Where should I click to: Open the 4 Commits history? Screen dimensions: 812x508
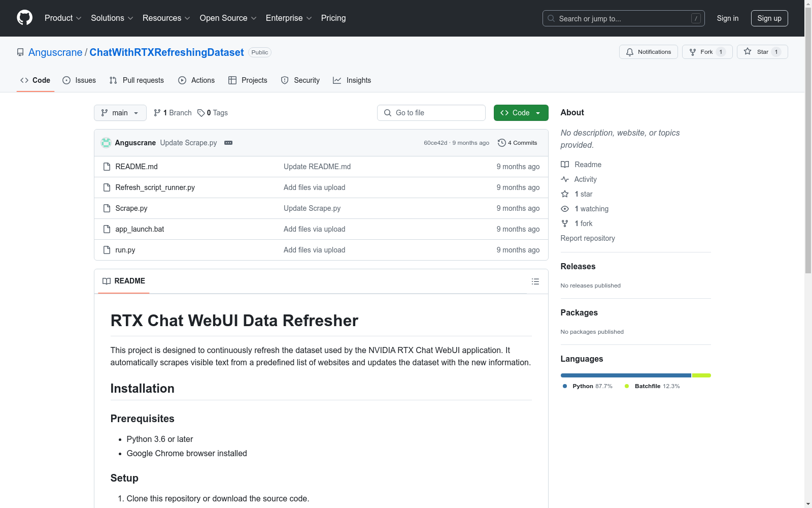(517, 143)
